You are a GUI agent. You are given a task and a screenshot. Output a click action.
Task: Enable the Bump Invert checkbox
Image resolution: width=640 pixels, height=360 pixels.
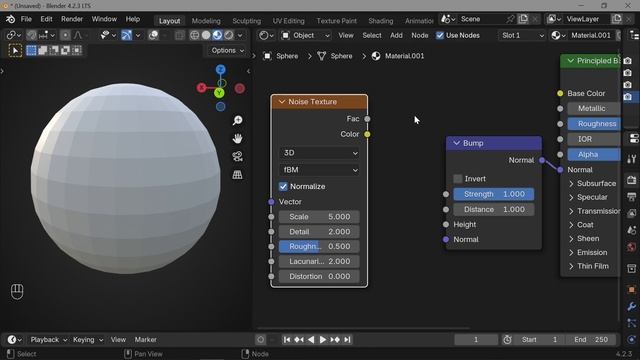pyautogui.click(x=458, y=179)
